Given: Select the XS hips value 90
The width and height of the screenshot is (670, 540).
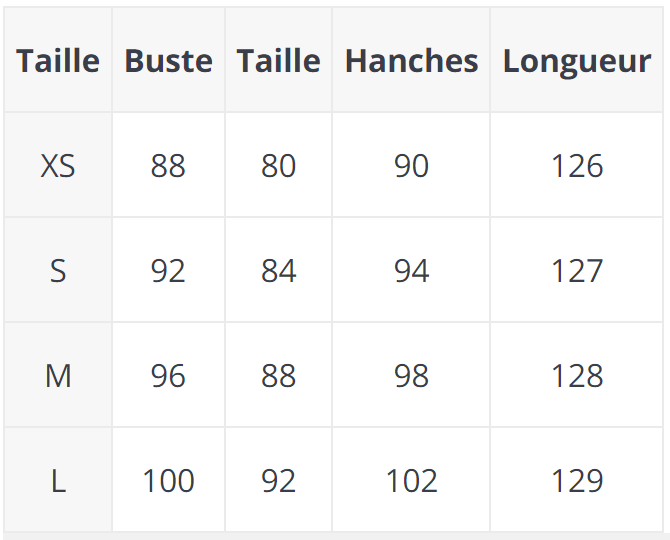Looking at the screenshot, I should pyautogui.click(x=411, y=166).
